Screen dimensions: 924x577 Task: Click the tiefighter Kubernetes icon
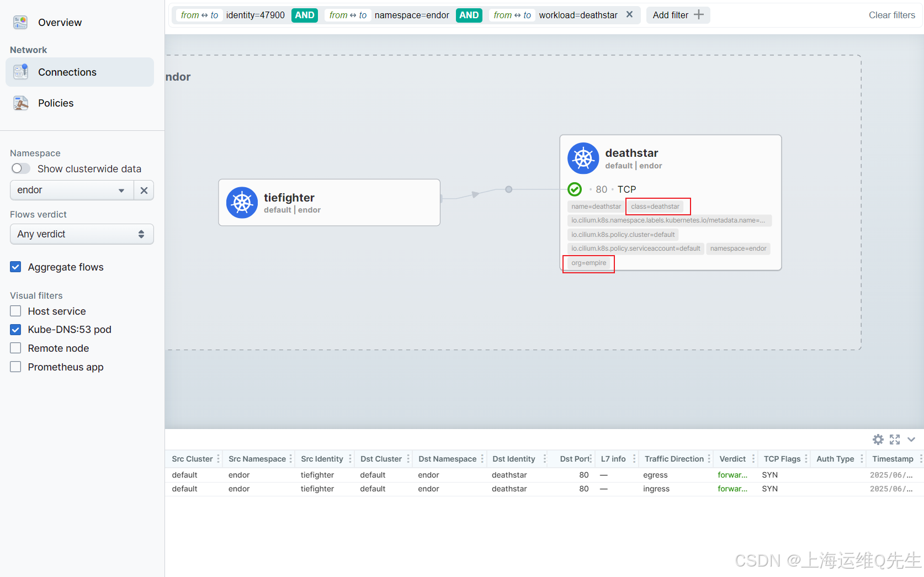(x=242, y=203)
